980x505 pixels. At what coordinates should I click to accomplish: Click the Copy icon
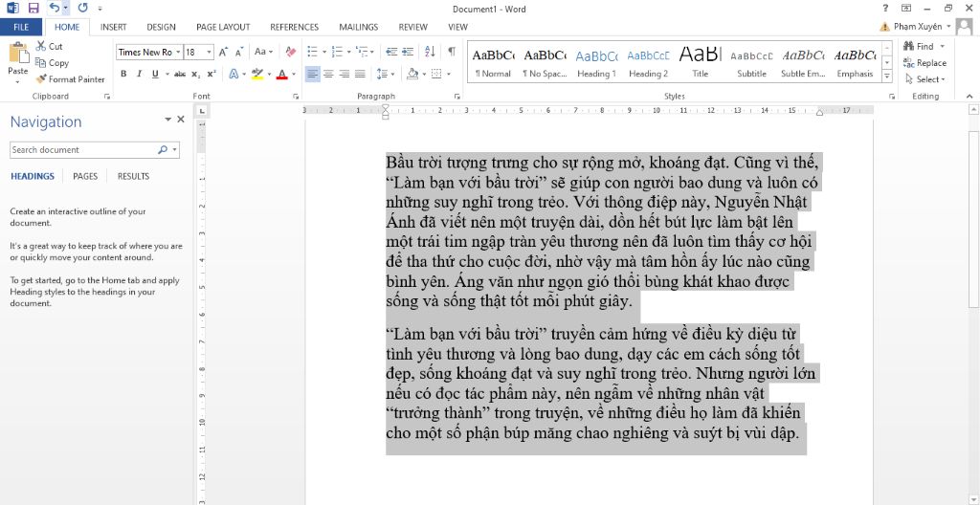tap(40, 62)
